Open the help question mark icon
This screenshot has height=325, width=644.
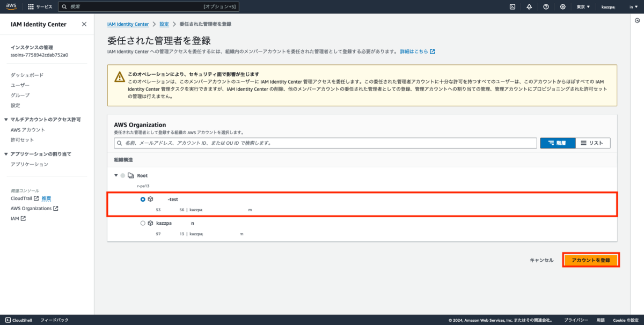(x=546, y=7)
